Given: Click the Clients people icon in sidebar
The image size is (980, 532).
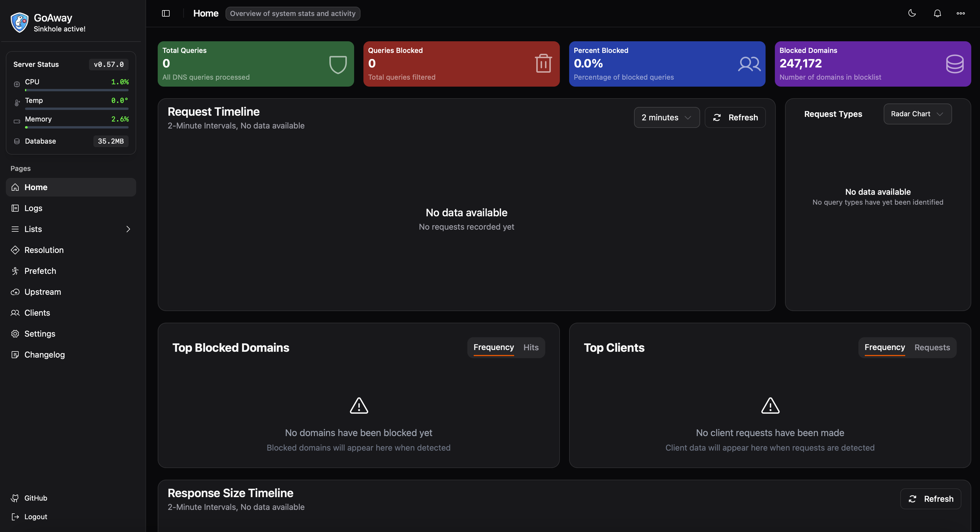Looking at the screenshot, I should pyautogui.click(x=15, y=313).
